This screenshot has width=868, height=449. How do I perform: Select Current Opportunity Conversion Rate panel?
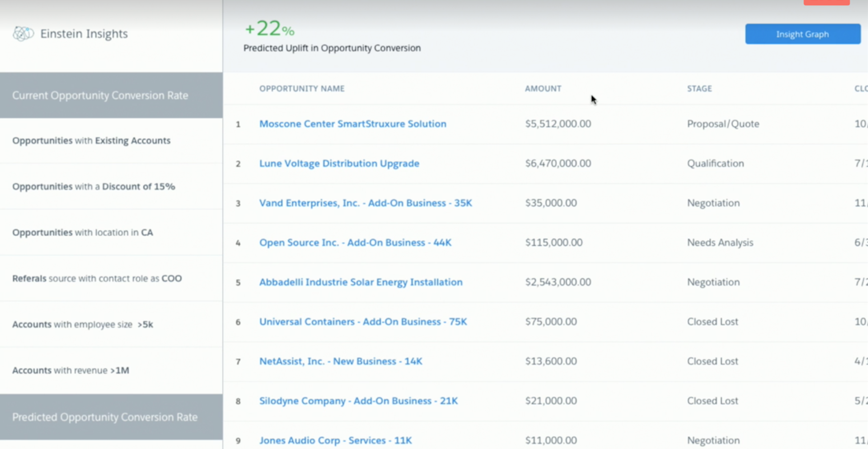click(x=111, y=95)
